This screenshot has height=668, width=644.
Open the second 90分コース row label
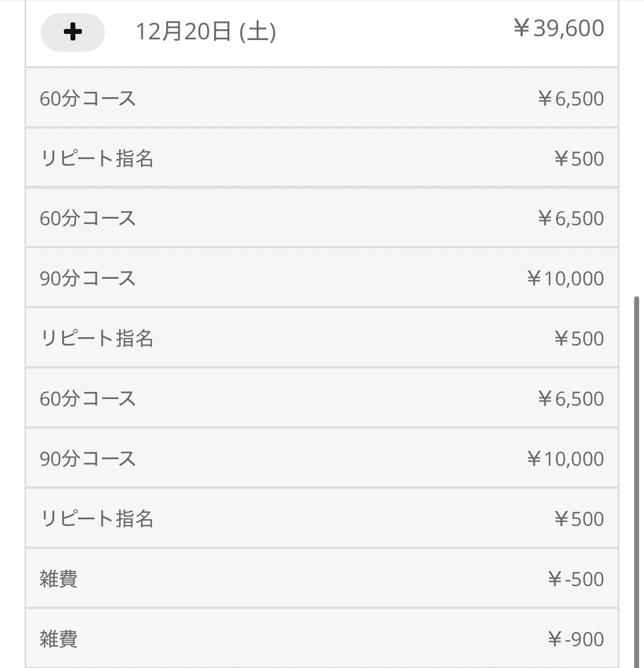click(88, 459)
